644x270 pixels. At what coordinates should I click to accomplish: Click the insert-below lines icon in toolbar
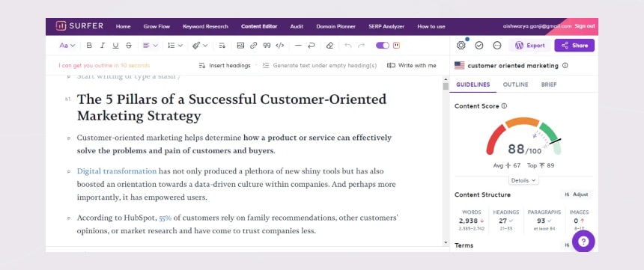tap(222, 46)
